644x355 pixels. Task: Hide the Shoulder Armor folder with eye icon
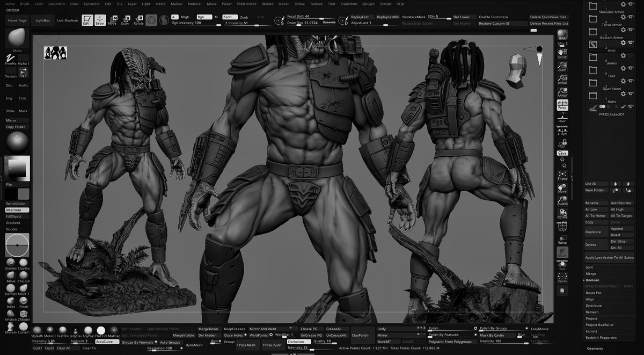click(631, 5)
